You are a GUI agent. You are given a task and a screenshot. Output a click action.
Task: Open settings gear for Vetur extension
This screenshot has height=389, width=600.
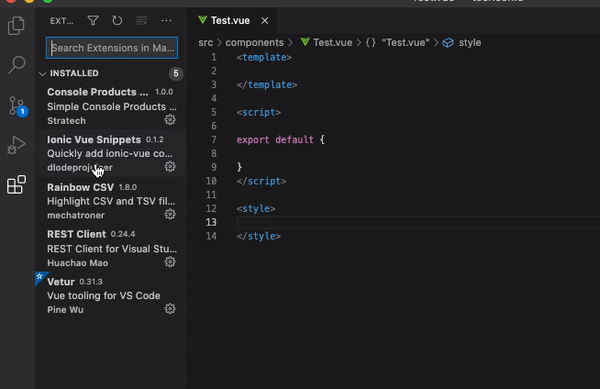click(170, 309)
